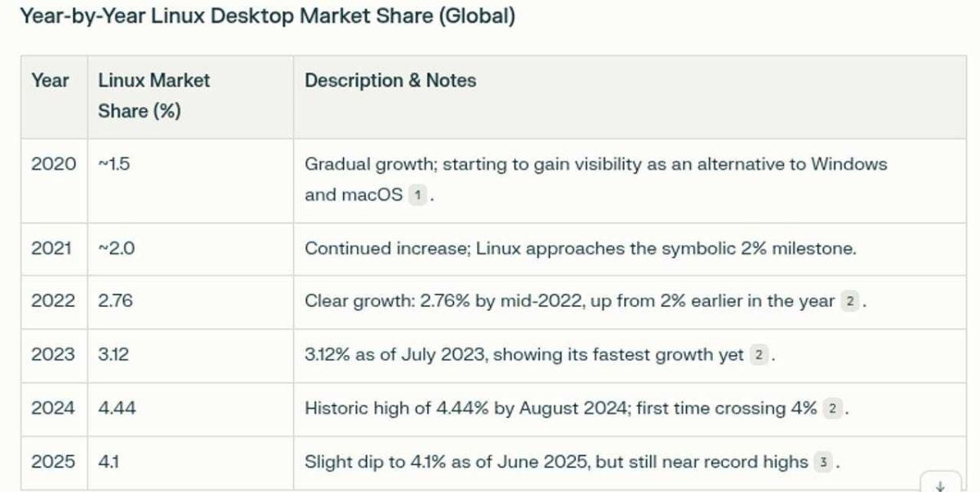The image size is (980, 492).
Task: Open citation 2 in the 2023 row
Action: pos(759,355)
